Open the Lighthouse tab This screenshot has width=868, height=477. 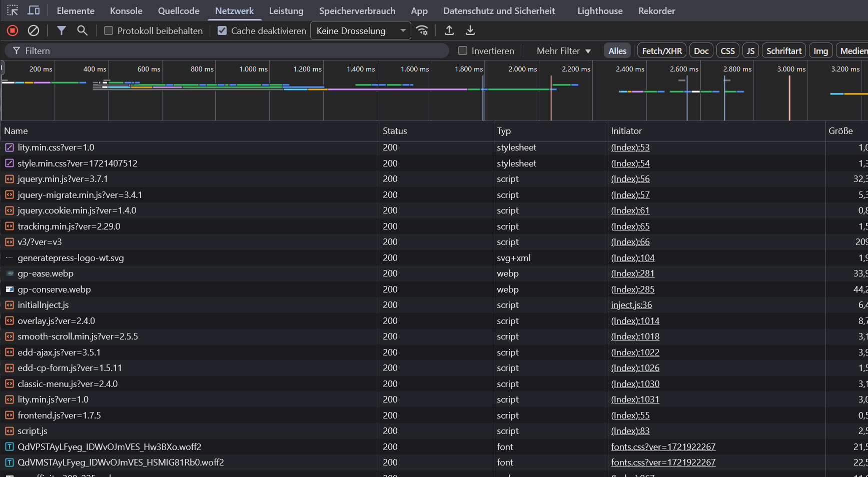pyautogui.click(x=600, y=10)
